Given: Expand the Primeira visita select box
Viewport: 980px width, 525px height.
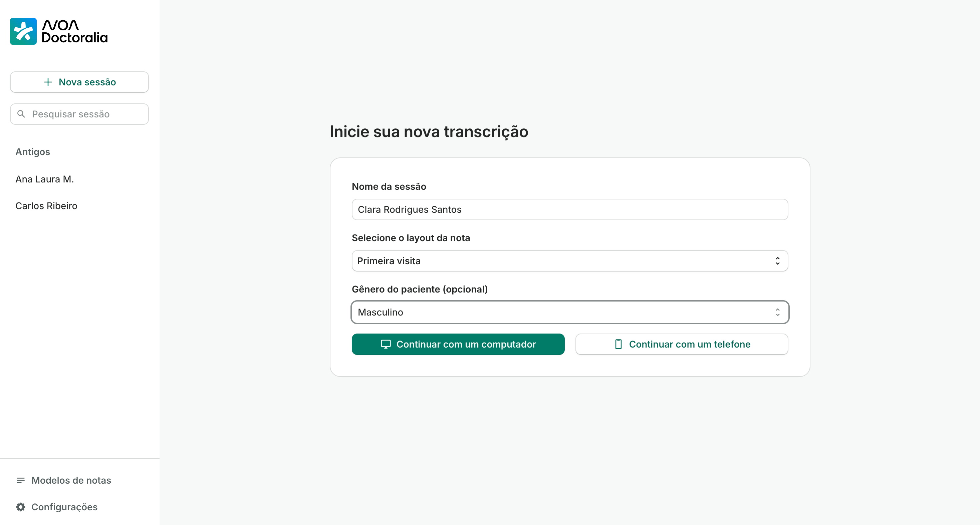Looking at the screenshot, I should 563,261.
